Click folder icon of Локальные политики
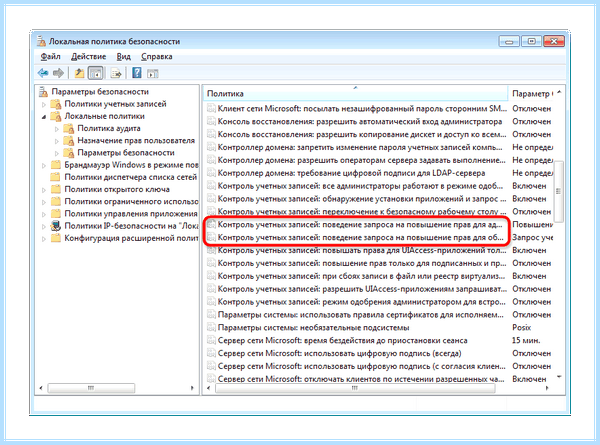 tap(56, 116)
